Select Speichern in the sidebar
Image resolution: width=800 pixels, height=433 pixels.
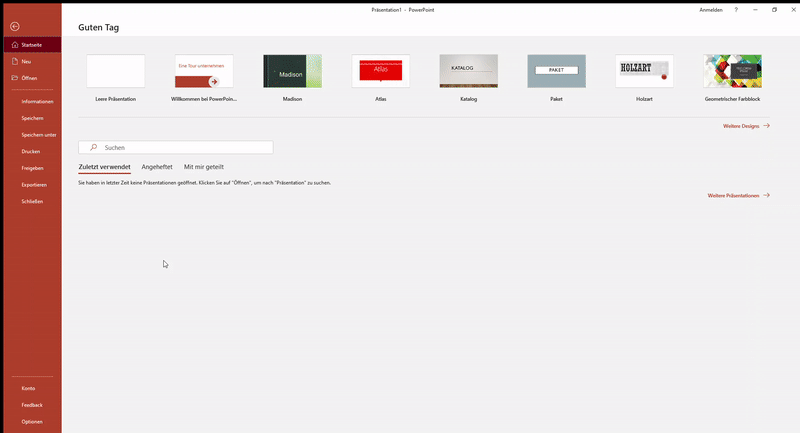(32, 118)
